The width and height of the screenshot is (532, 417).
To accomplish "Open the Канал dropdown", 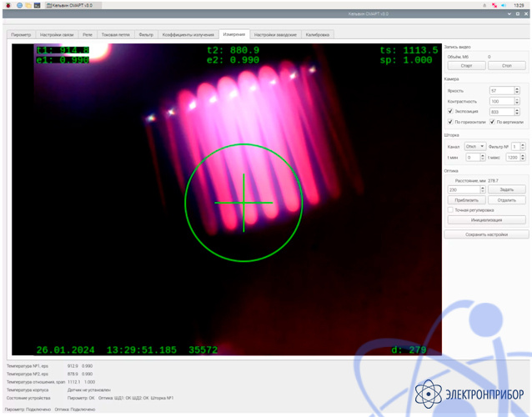I will [x=475, y=146].
